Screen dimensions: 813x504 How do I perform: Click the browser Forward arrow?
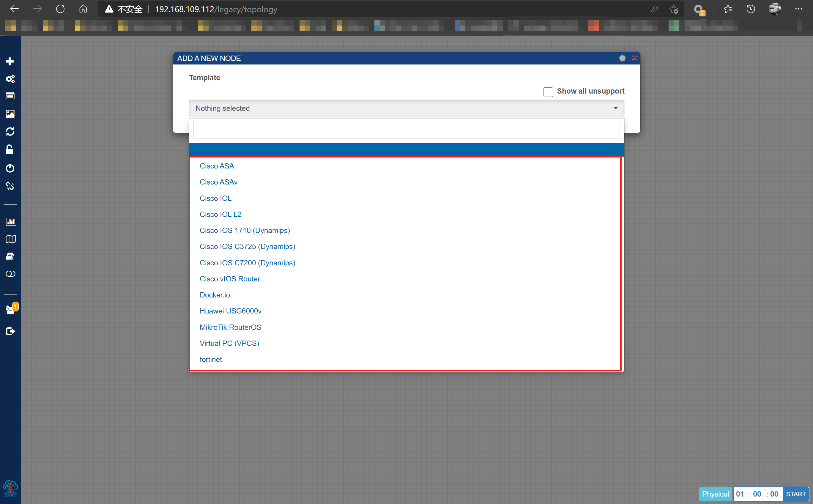pos(37,9)
